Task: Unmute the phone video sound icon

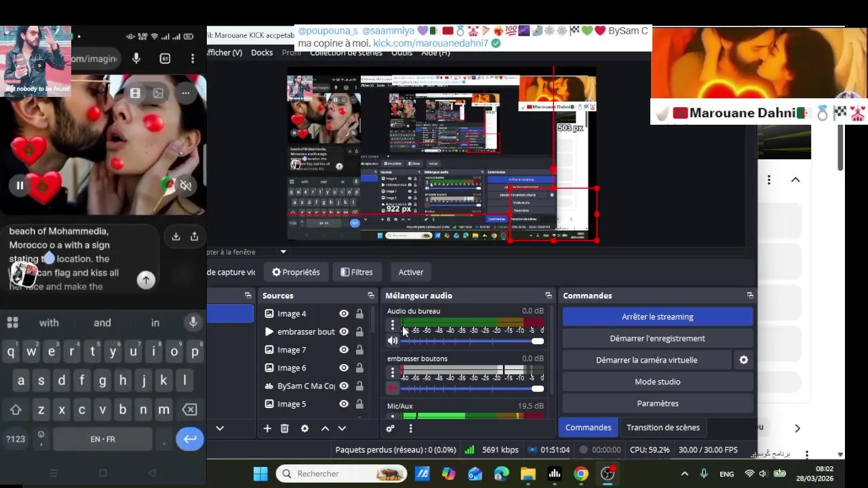Action: [186, 186]
